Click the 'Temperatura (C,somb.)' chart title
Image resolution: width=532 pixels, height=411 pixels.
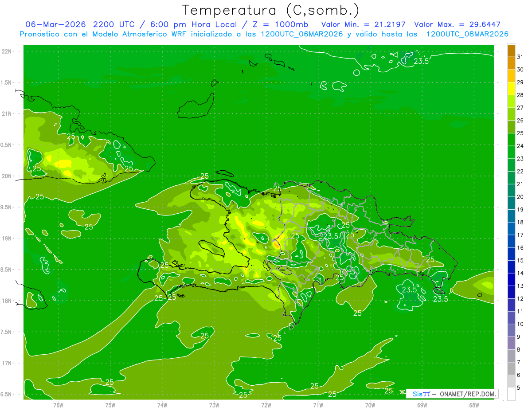(271, 10)
